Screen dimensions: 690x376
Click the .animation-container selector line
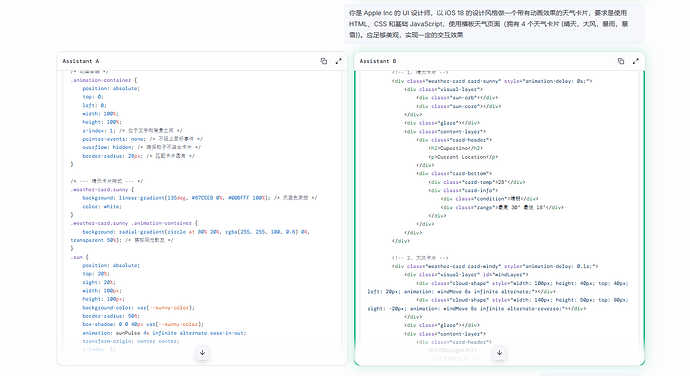(x=103, y=80)
